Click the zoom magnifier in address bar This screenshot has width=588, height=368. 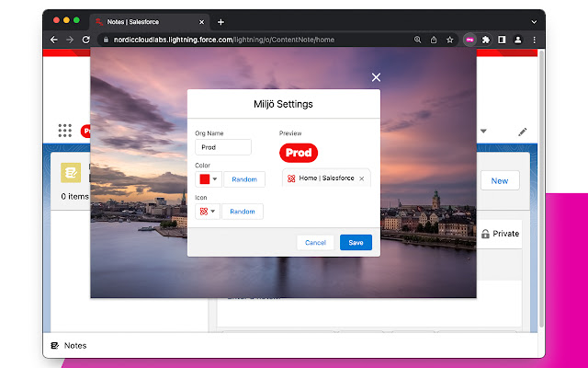[x=417, y=40]
